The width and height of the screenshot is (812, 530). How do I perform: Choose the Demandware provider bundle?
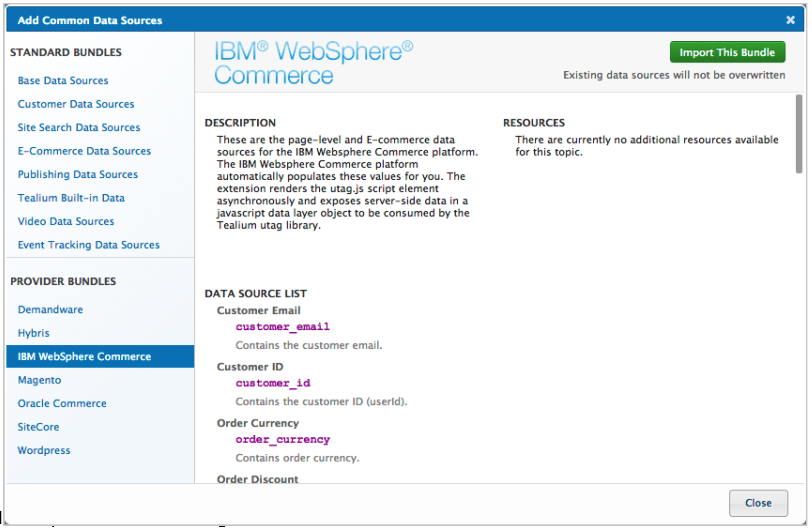tap(50, 310)
